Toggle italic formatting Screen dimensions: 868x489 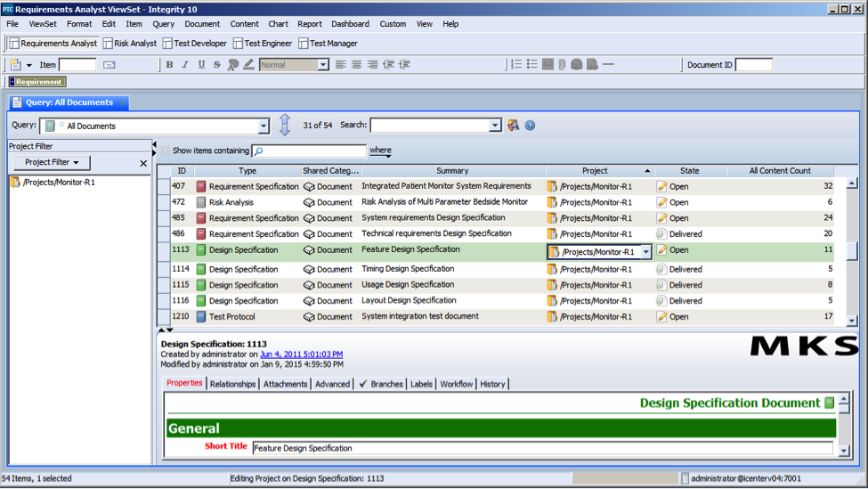pyautogui.click(x=185, y=65)
